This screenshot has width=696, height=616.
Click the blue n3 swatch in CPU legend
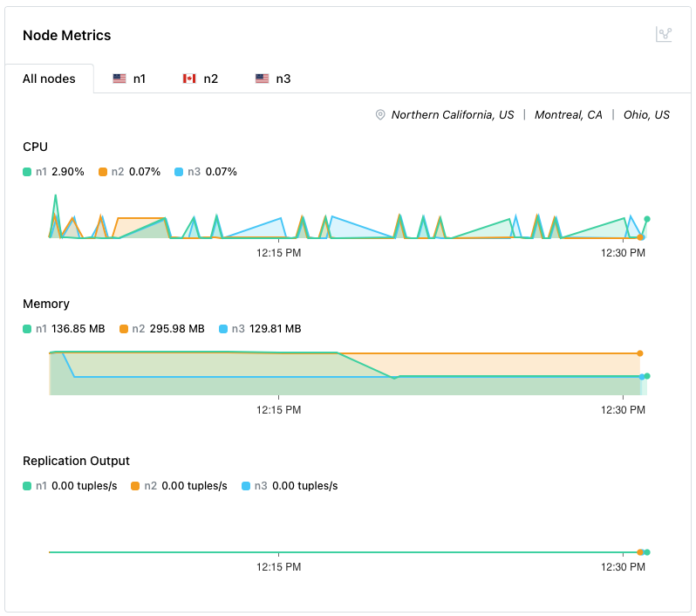click(179, 172)
